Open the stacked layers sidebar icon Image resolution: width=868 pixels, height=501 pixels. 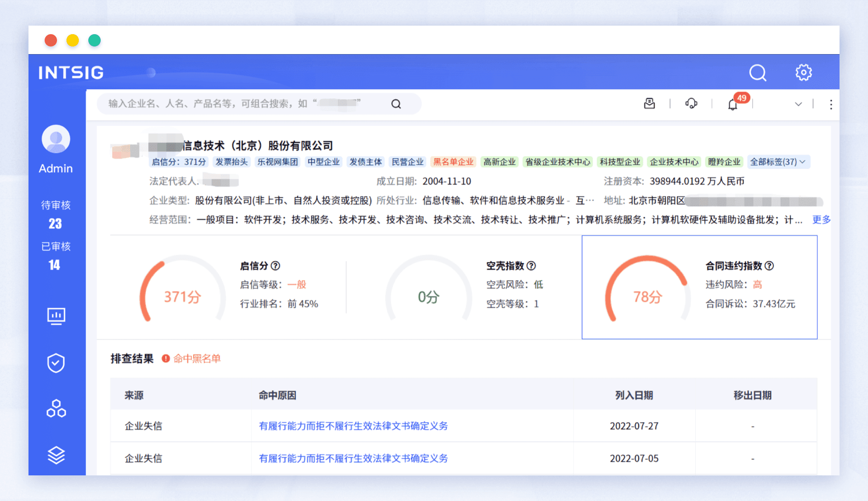(x=56, y=455)
